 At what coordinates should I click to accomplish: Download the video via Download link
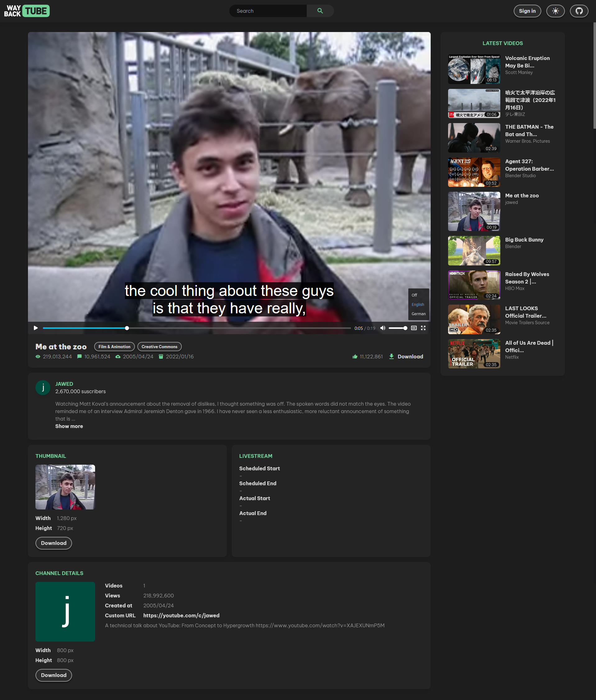tap(410, 357)
